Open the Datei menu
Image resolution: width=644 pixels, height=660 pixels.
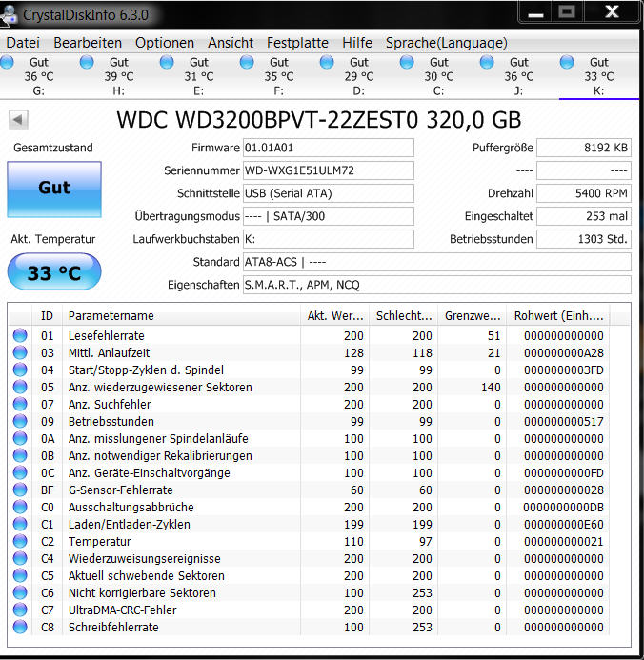pos(23,43)
